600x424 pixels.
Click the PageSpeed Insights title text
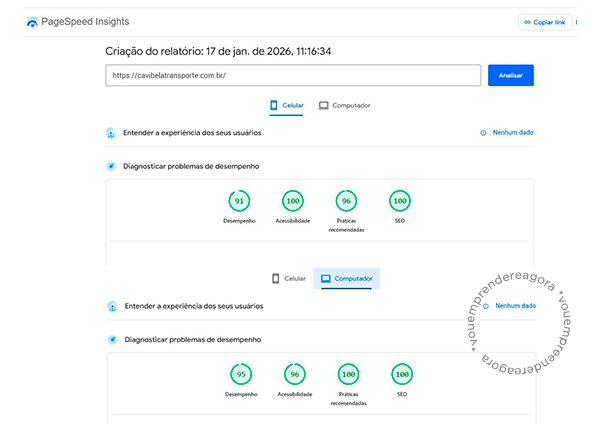click(85, 22)
